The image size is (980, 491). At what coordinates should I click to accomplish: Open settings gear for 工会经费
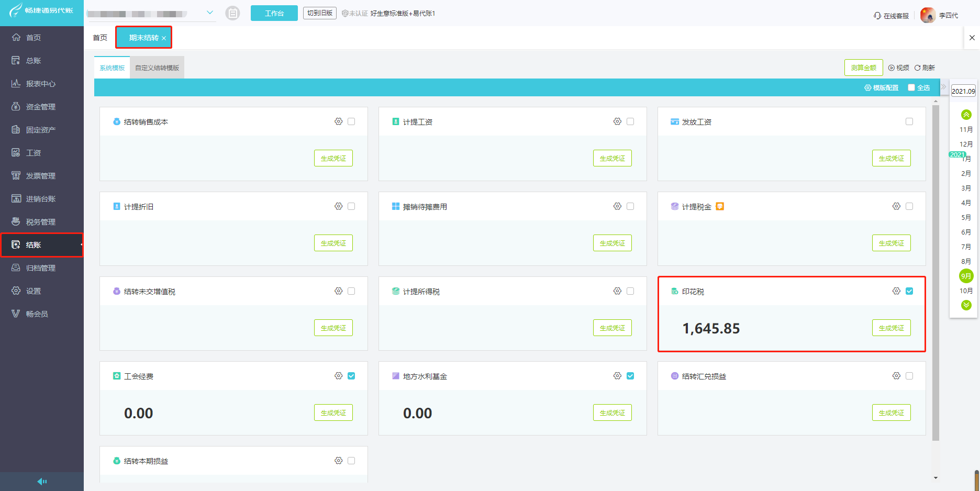click(x=339, y=376)
